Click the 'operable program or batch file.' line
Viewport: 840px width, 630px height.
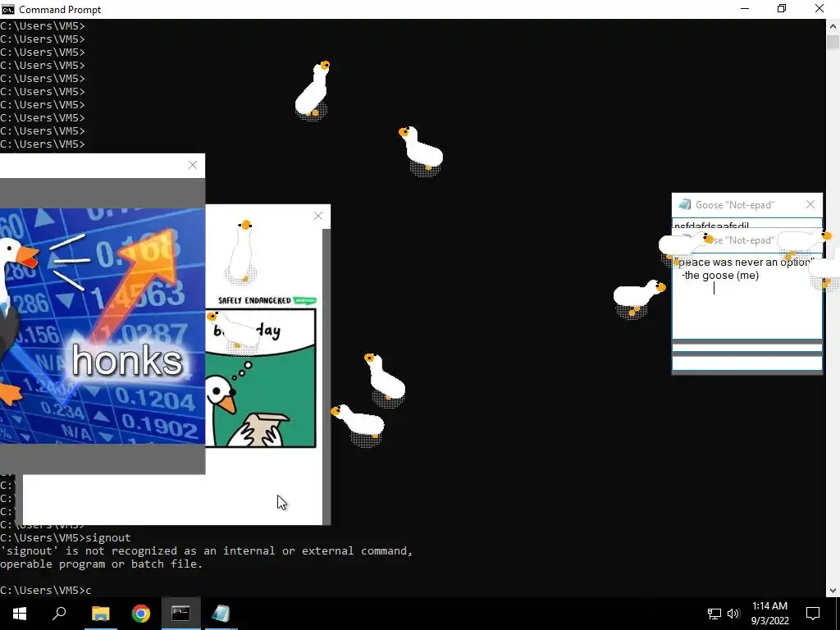[101, 564]
